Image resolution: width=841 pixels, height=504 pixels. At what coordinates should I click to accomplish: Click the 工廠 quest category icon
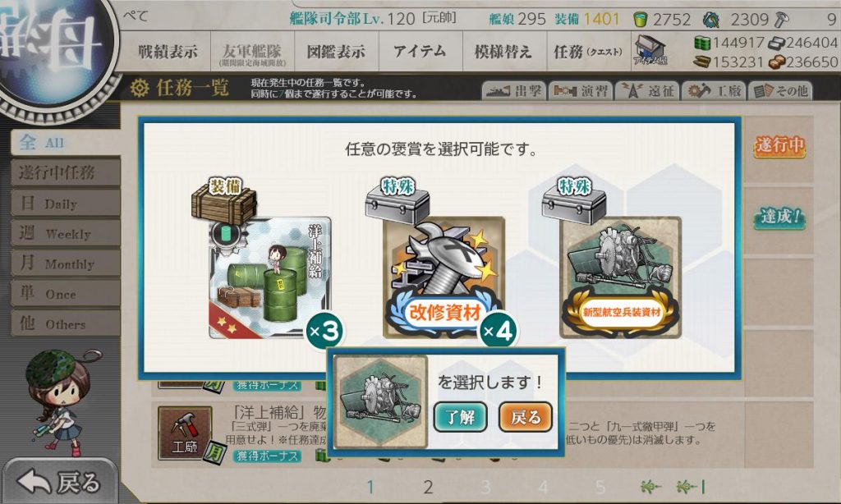[x=185, y=433]
